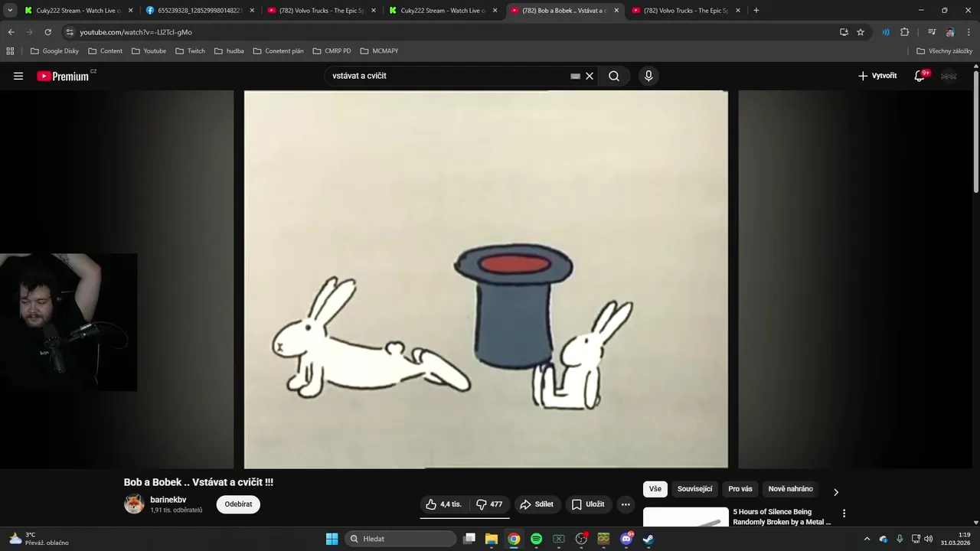Image resolution: width=980 pixels, height=551 pixels.
Task: Open Content bookmark folder
Action: [x=105, y=51]
